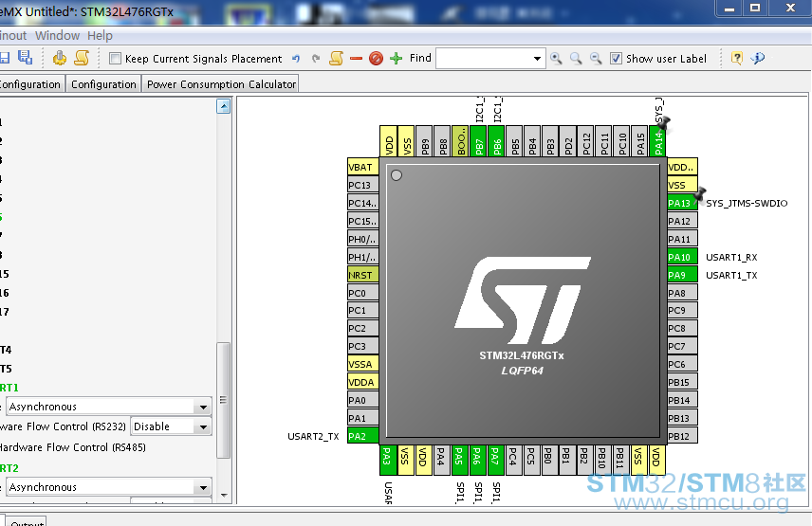The image size is (812, 526).
Task: Click the Save As floppy icon
Action: coord(25,58)
